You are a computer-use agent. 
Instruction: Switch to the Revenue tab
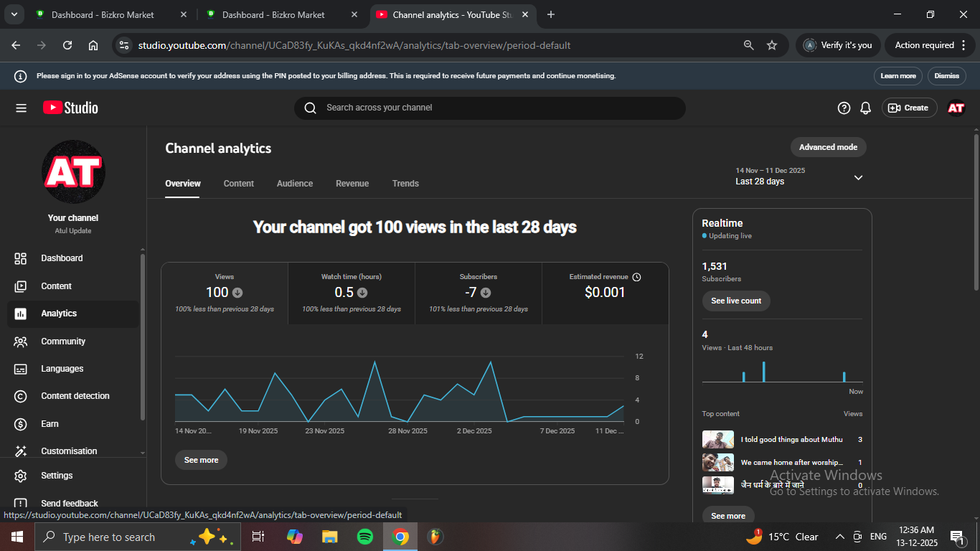(x=352, y=184)
